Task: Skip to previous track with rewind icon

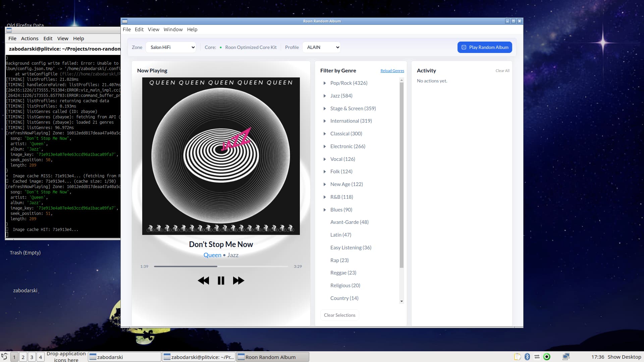Action: (203, 281)
